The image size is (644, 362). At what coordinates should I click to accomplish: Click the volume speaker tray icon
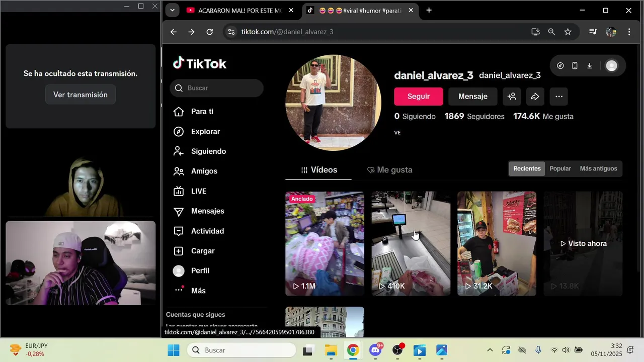click(566, 350)
